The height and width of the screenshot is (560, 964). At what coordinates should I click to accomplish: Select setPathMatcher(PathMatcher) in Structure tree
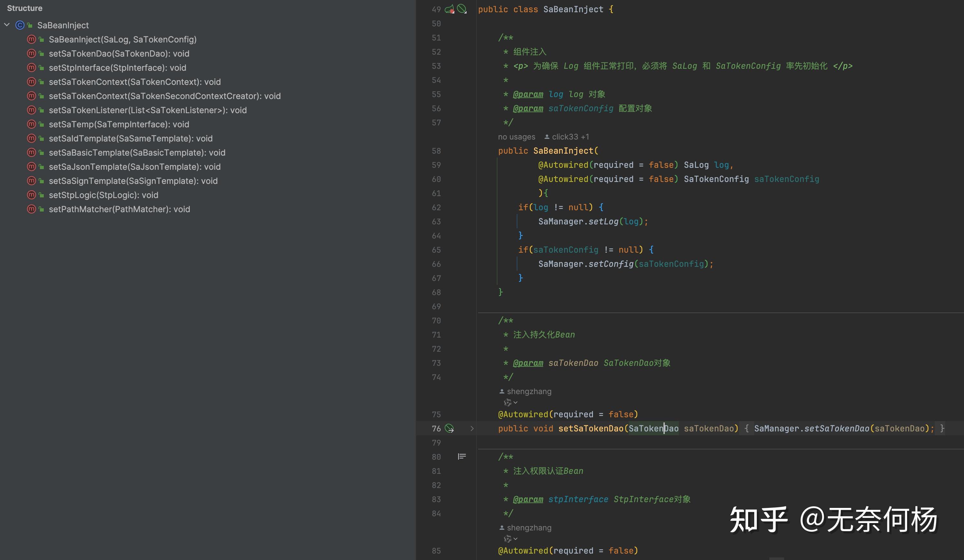(x=119, y=209)
